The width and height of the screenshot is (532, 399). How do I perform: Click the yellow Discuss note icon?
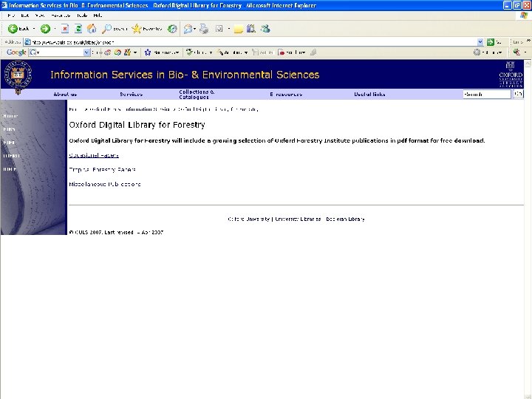point(239,29)
